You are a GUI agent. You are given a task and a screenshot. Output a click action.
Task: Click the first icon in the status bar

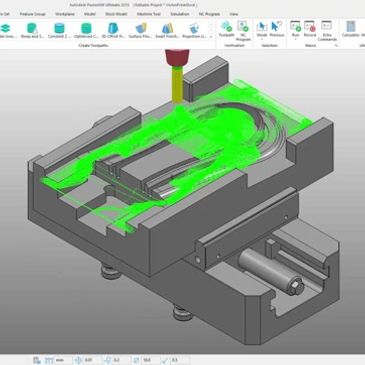point(37,360)
